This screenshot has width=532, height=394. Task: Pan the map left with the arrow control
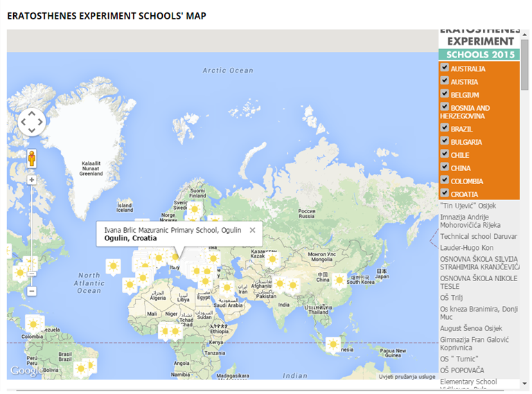[x=24, y=122]
